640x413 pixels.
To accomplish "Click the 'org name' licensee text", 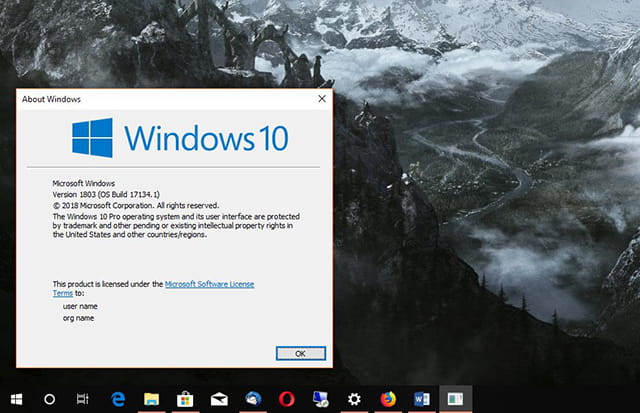I will [78, 318].
